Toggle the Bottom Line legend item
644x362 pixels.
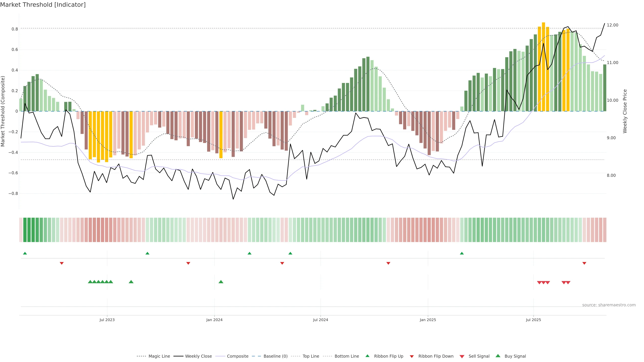click(x=346, y=356)
